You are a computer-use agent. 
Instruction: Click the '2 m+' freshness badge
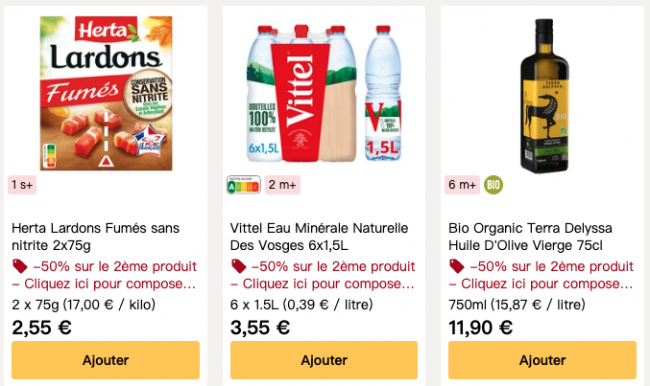(283, 185)
